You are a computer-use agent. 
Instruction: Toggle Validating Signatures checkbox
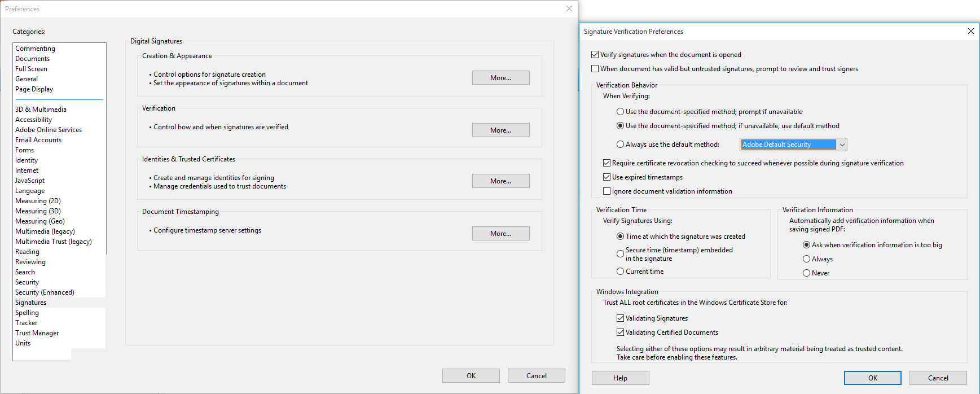(x=620, y=318)
